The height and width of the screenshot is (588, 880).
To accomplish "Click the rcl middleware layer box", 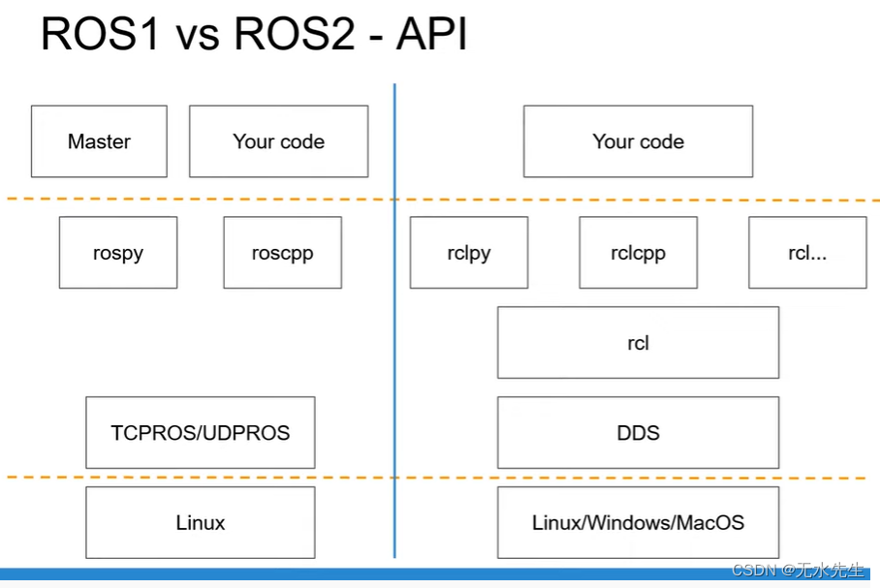I will [x=638, y=341].
